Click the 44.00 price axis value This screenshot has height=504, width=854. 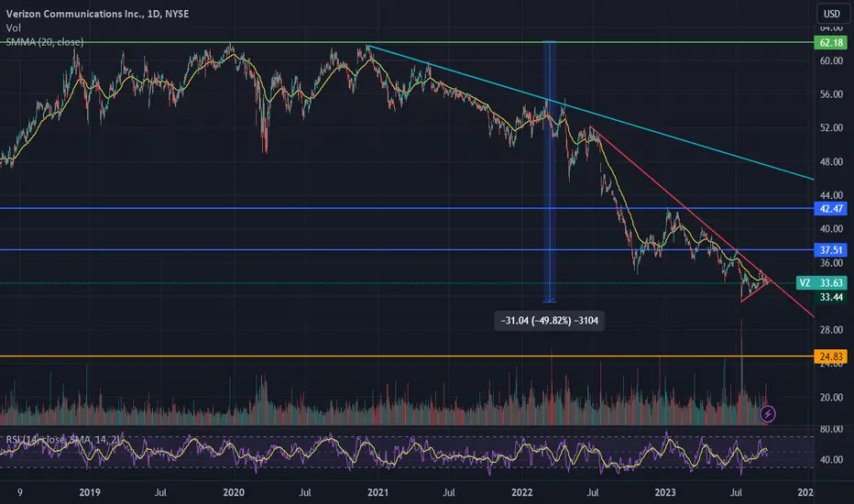pyautogui.click(x=832, y=195)
